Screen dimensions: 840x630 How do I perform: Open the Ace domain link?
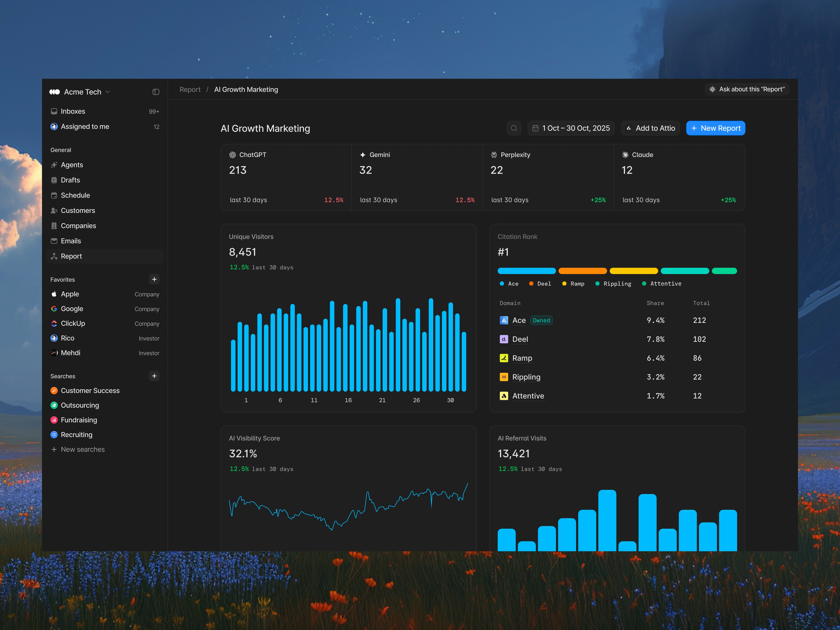coord(519,321)
